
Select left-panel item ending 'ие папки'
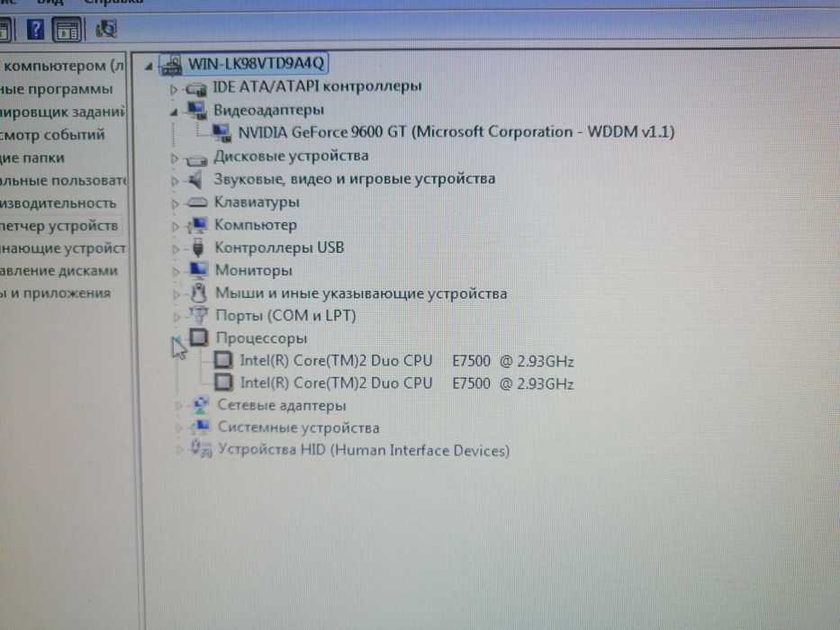click(32, 158)
